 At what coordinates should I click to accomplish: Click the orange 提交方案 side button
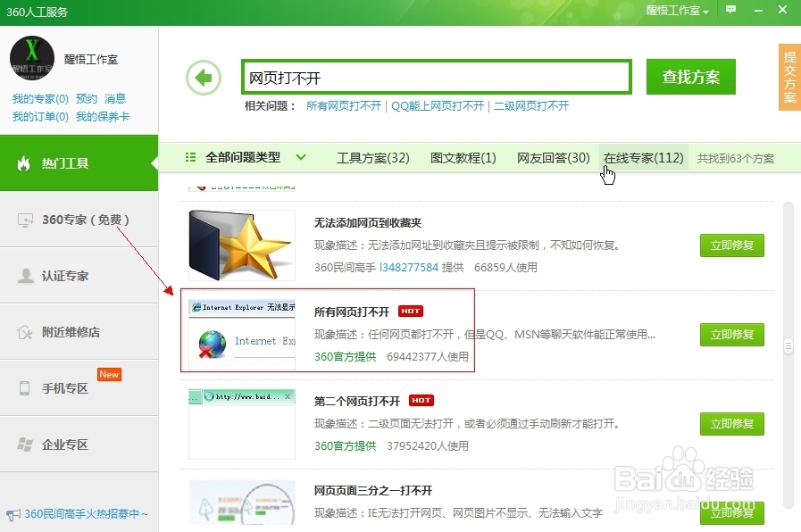(789, 77)
